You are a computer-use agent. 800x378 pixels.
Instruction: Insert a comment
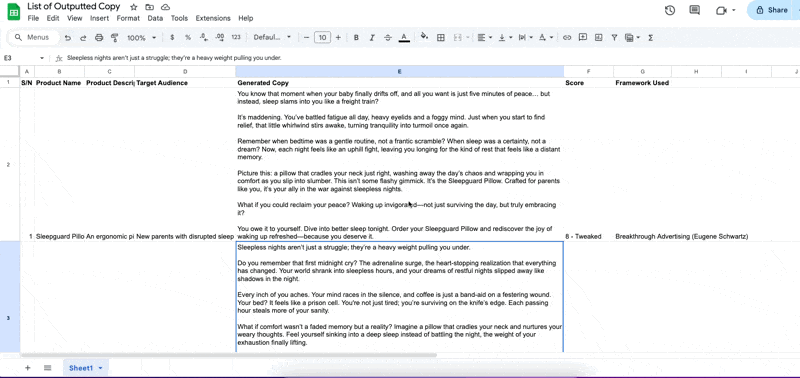[583, 38]
